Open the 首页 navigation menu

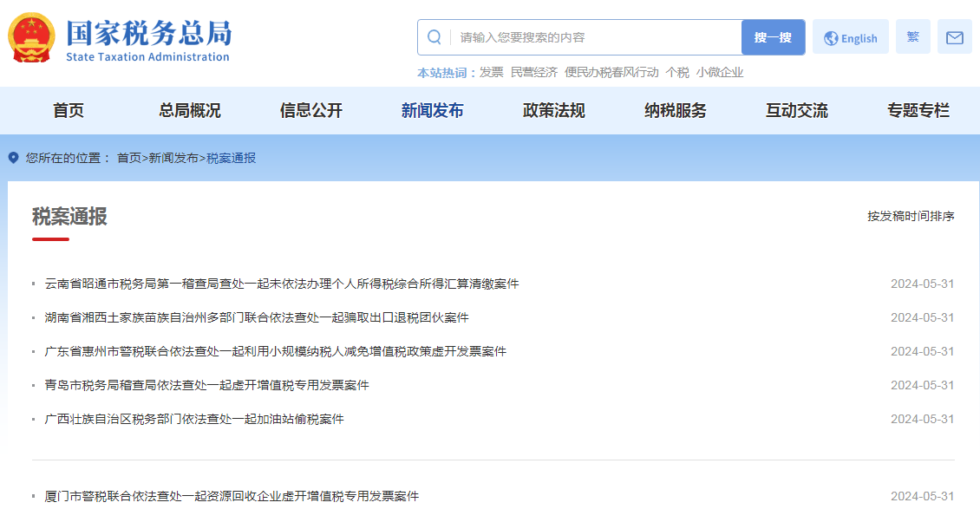(69, 111)
